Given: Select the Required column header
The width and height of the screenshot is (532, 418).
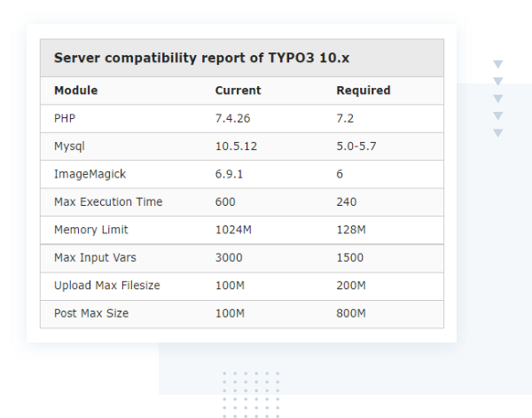Looking at the screenshot, I should (x=364, y=91).
